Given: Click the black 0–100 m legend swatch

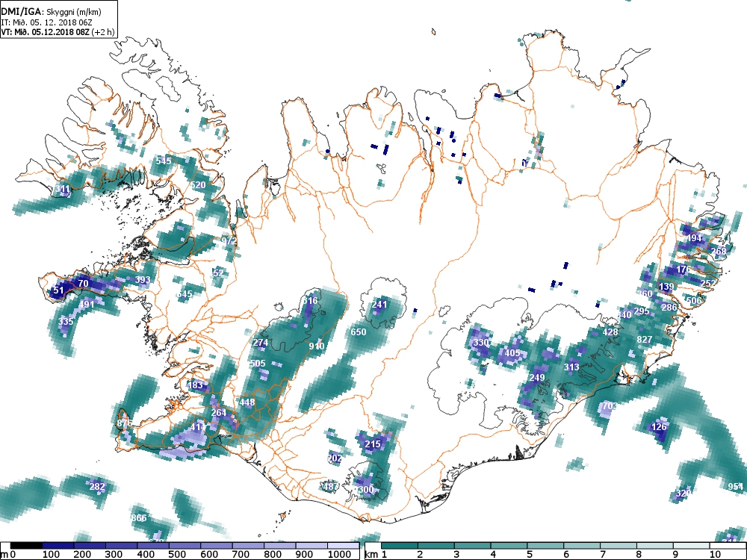Looking at the screenshot, I should 27,546.
